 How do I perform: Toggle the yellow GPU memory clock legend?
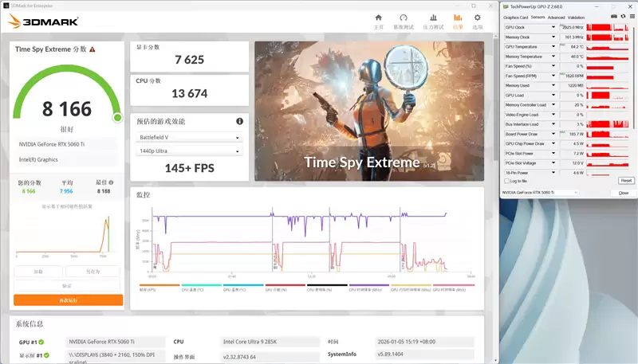click(411, 288)
